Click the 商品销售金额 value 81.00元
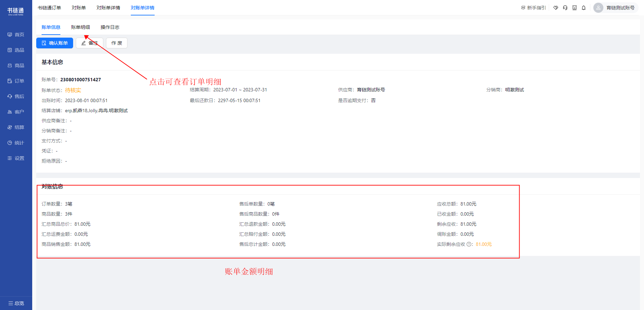Image resolution: width=644 pixels, height=310 pixels. tap(83, 244)
